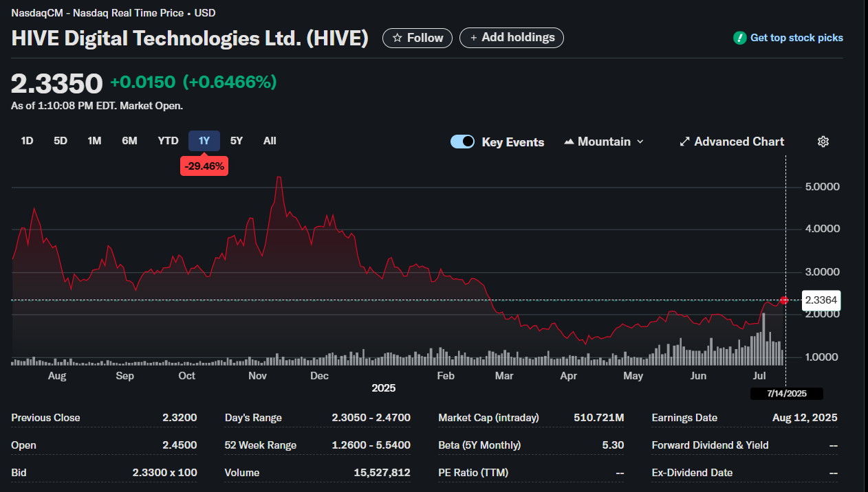The image size is (868, 492).
Task: Click the As of 1:10:08 PM timestamp
Action: coord(97,106)
